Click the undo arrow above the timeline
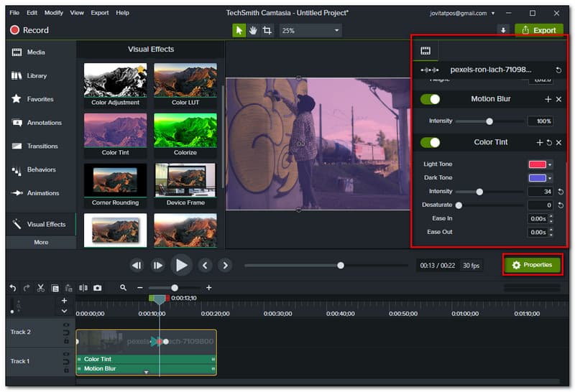Image resolution: width=575 pixels, height=392 pixels. (13, 288)
